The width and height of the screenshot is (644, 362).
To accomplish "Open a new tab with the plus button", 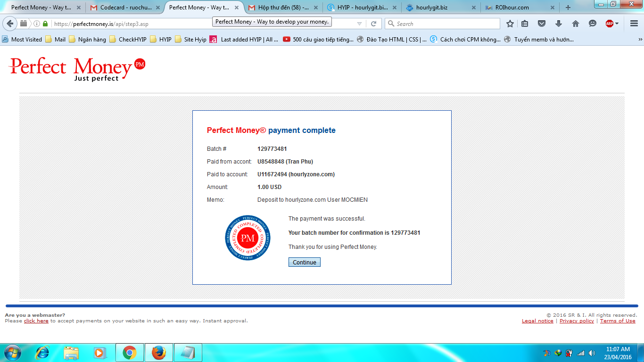I will pyautogui.click(x=568, y=8).
